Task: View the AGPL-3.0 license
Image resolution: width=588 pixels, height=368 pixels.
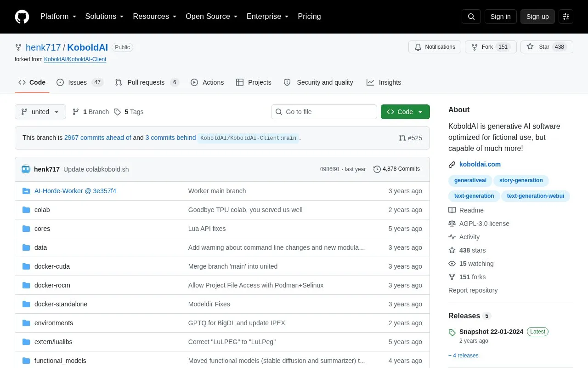Action: coord(479,224)
